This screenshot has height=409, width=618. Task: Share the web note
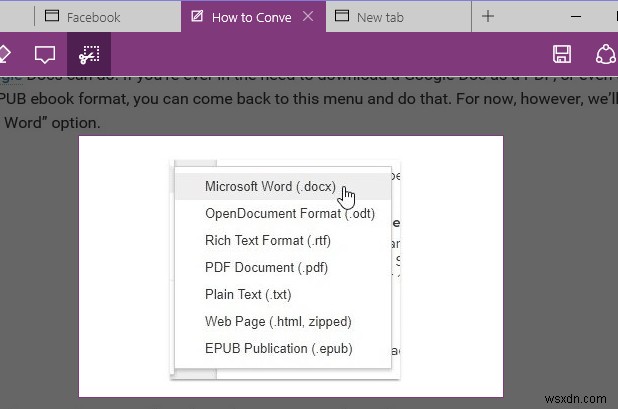pos(605,54)
